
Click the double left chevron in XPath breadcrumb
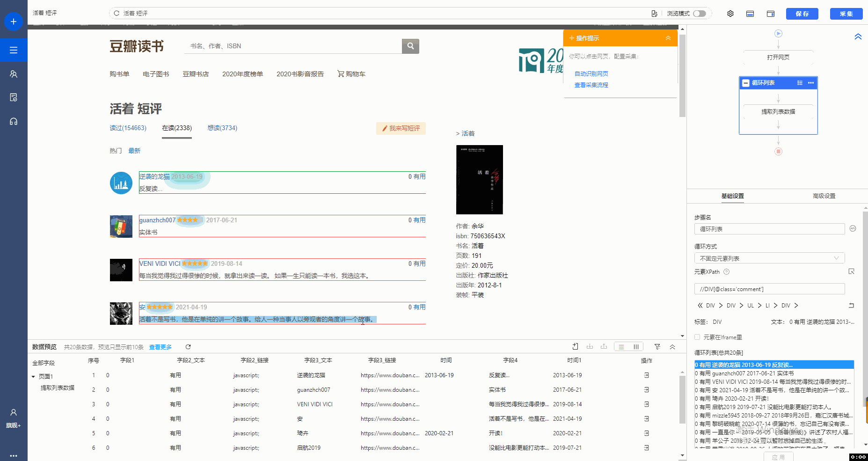point(700,305)
